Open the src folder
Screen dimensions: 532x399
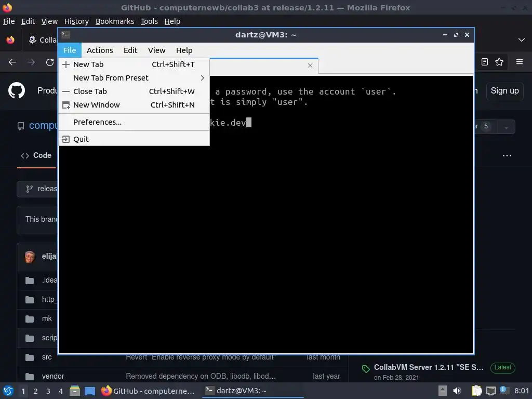coord(47,357)
